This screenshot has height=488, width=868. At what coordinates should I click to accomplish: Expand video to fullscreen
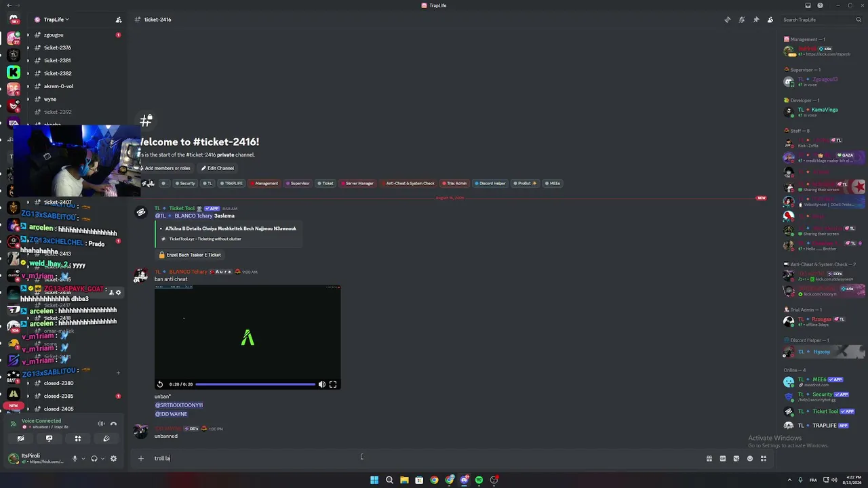pos(333,384)
